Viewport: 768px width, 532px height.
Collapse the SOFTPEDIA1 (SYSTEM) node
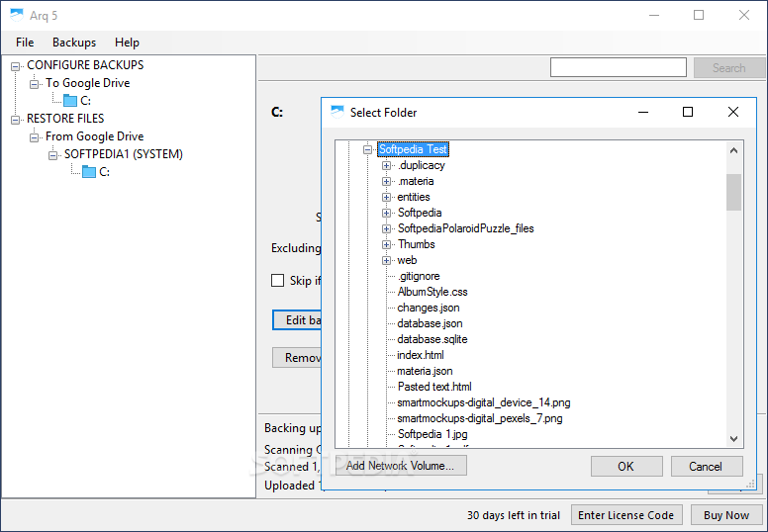[52, 155]
